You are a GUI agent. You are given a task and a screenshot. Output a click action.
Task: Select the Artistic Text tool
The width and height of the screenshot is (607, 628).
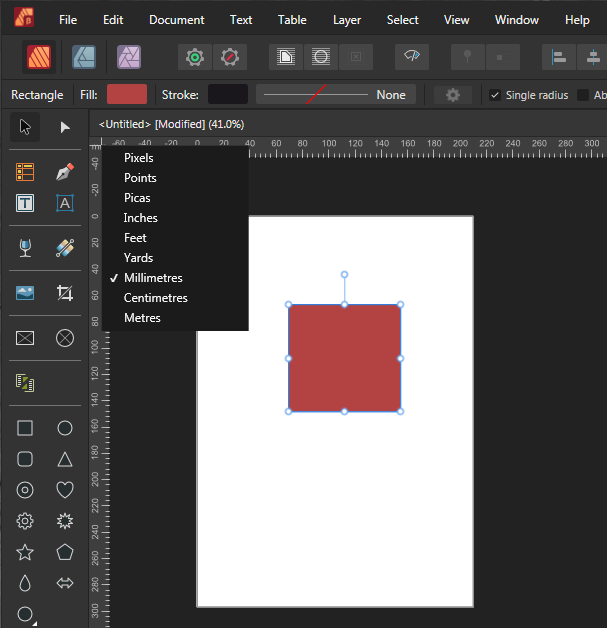click(64, 203)
